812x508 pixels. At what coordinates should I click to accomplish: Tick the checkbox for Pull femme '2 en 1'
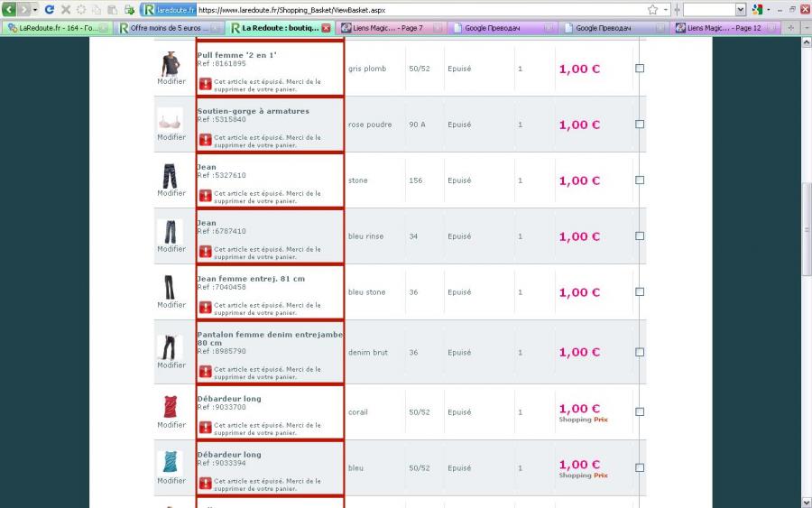click(640, 69)
